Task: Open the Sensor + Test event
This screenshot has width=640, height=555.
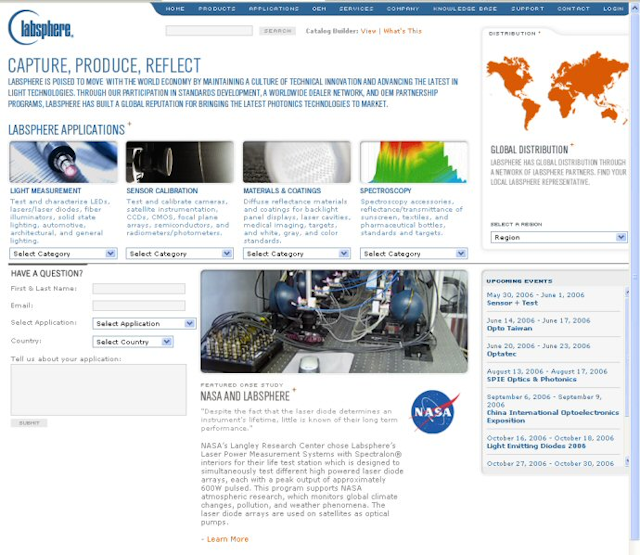Action: [512, 303]
